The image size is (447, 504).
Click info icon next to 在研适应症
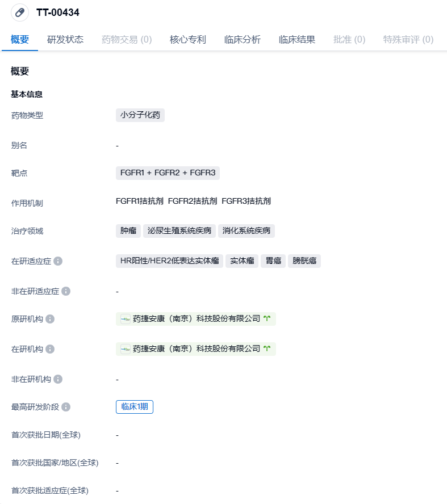click(x=58, y=262)
